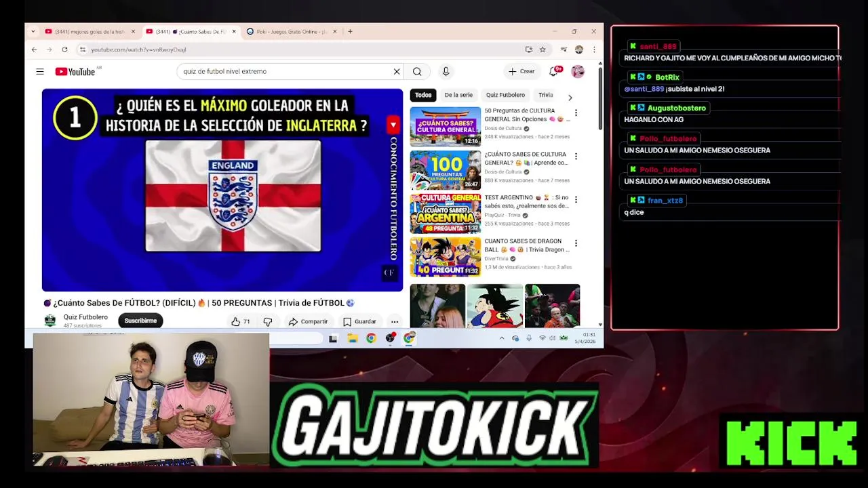Image resolution: width=868 pixels, height=488 pixels.
Task: Open options for DRAGON BALL trivia video
Action: (576, 243)
